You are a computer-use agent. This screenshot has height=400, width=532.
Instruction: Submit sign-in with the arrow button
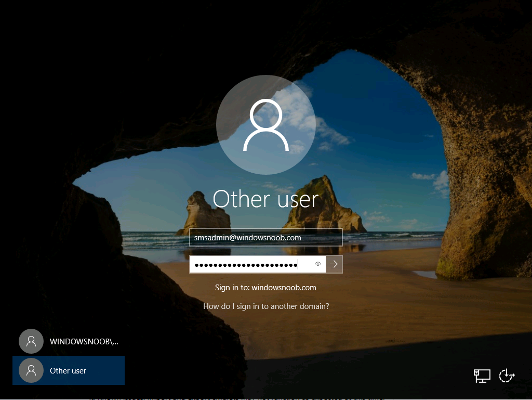(x=334, y=264)
